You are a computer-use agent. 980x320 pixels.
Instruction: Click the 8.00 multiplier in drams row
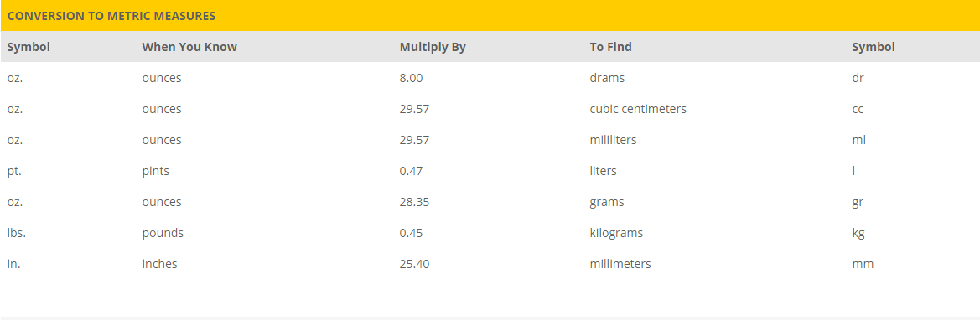[412, 78]
